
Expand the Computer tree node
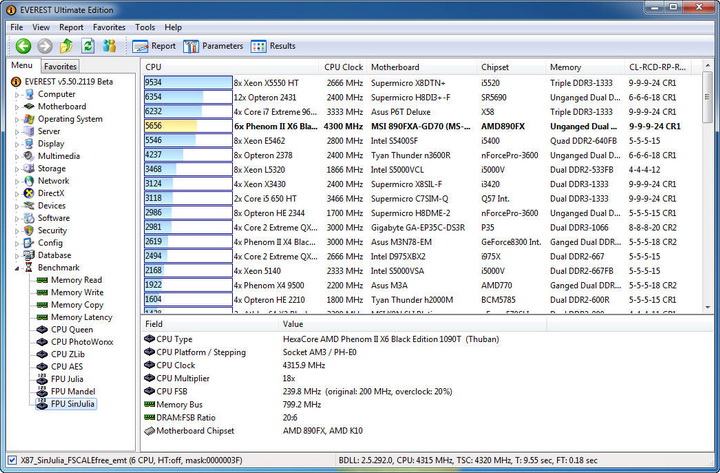(x=17, y=95)
